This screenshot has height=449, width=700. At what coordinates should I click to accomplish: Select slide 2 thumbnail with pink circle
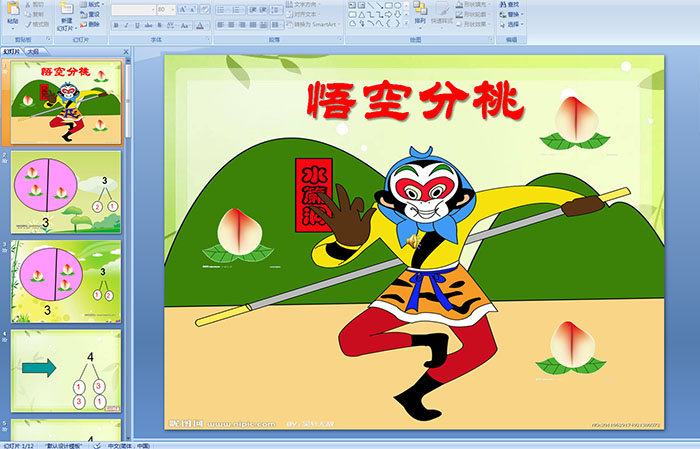click(66, 192)
